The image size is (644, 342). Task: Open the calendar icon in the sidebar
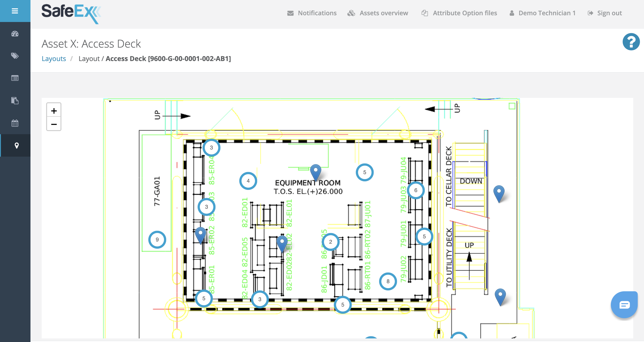15,123
